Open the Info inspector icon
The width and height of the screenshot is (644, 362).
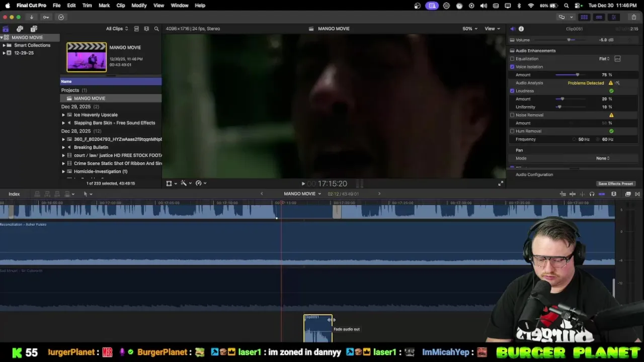pyautogui.click(x=521, y=29)
